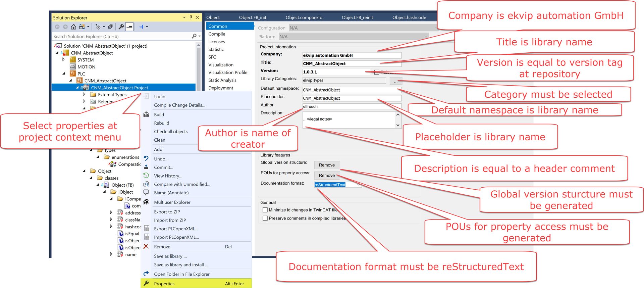Expand the References folder arrow

point(84,101)
